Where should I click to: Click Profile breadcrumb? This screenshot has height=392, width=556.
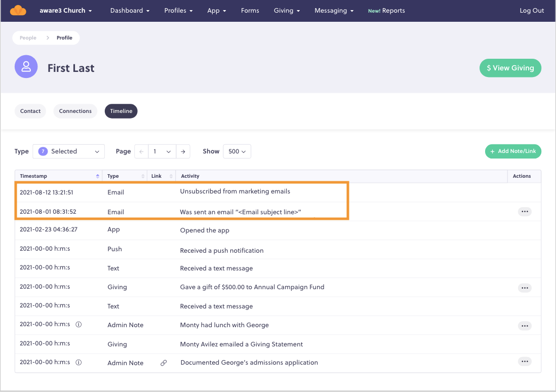click(64, 38)
